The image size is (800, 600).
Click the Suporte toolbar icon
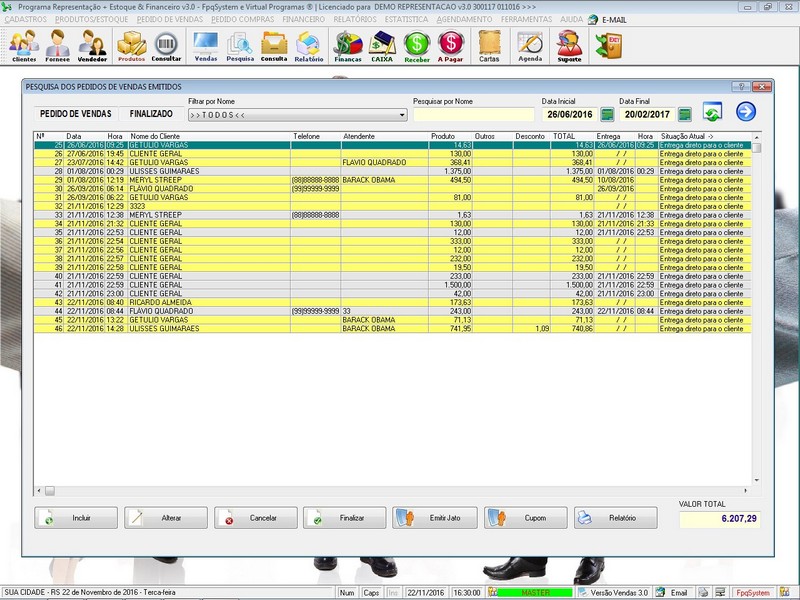[x=569, y=46]
